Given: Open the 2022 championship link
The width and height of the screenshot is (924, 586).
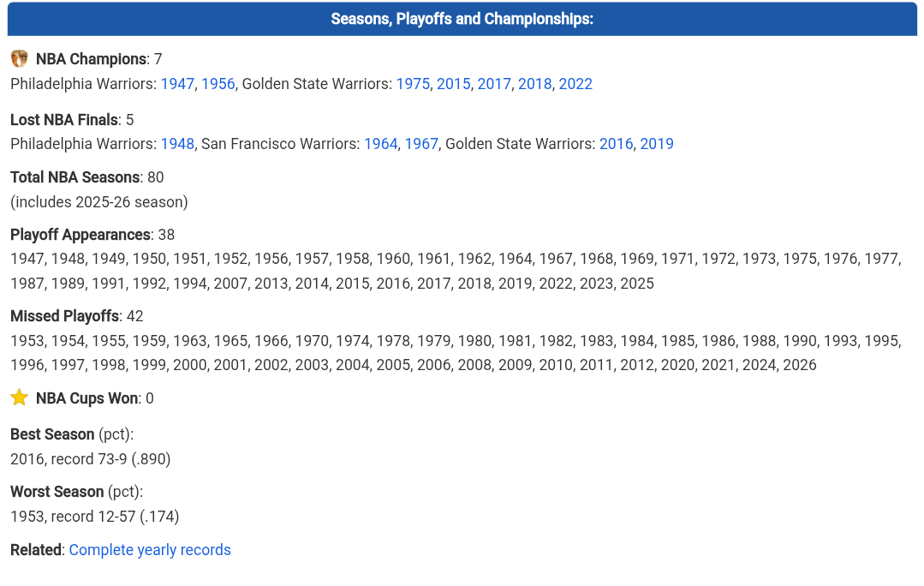Looking at the screenshot, I should [x=575, y=84].
